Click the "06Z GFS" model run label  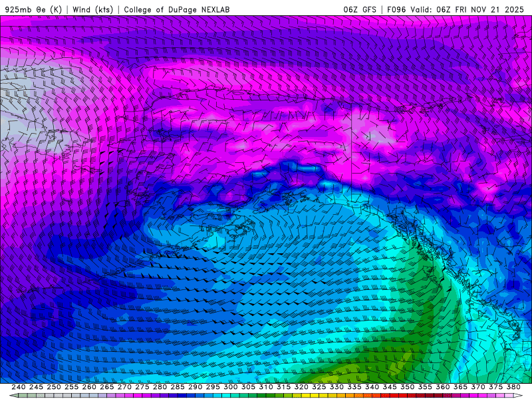click(x=360, y=9)
